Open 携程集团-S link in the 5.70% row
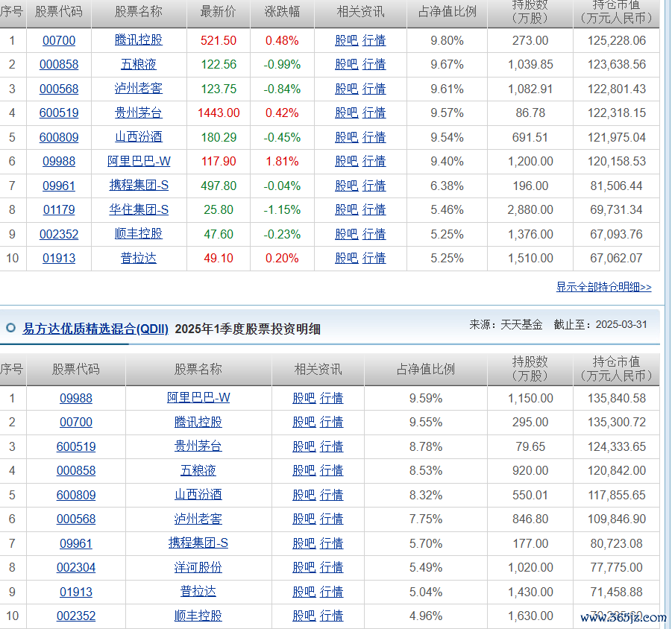Viewport: 672px width, 629px height. [198, 543]
